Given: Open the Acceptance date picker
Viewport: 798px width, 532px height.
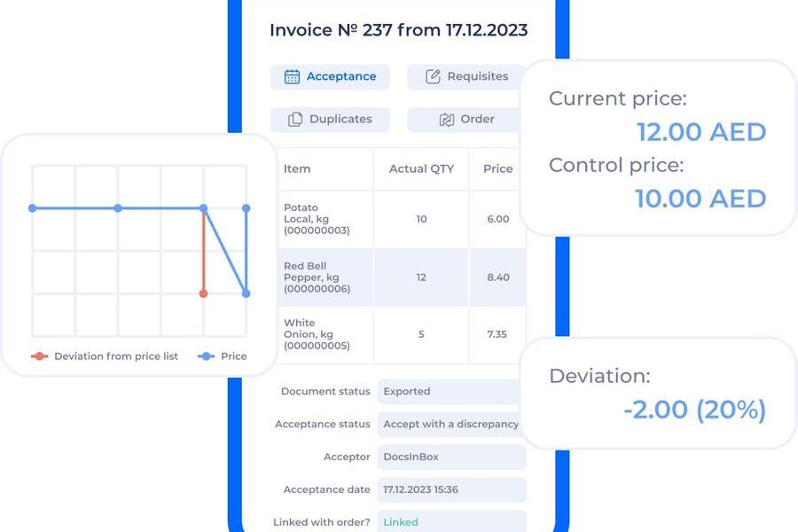Looking at the screenshot, I should click(451, 489).
